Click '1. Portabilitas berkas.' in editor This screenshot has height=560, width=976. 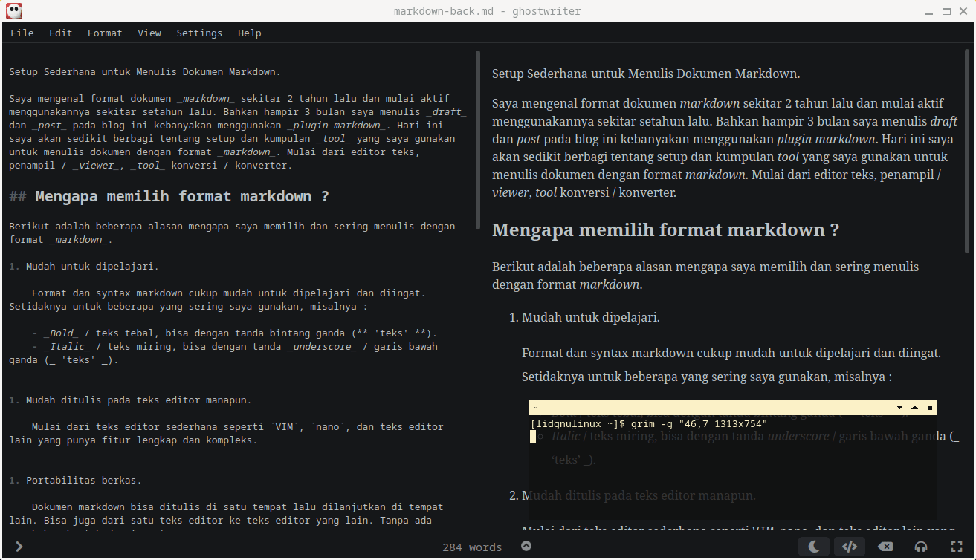click(75, 480)
